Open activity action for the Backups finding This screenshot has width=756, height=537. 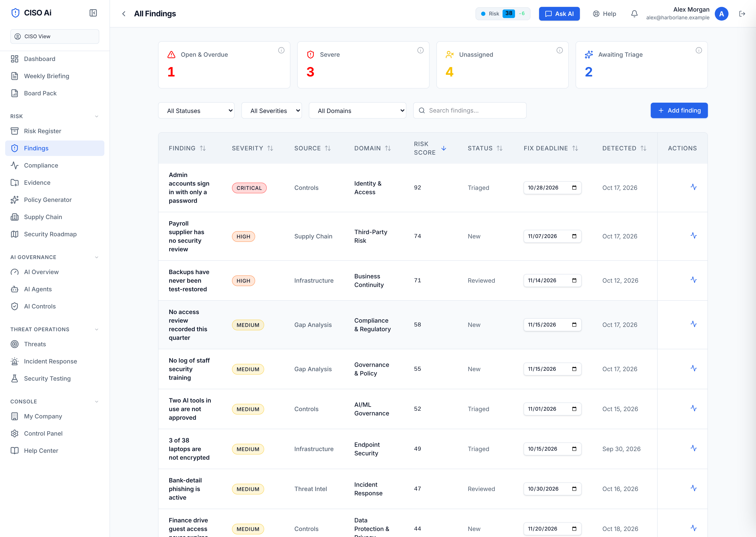pos(694,280)
